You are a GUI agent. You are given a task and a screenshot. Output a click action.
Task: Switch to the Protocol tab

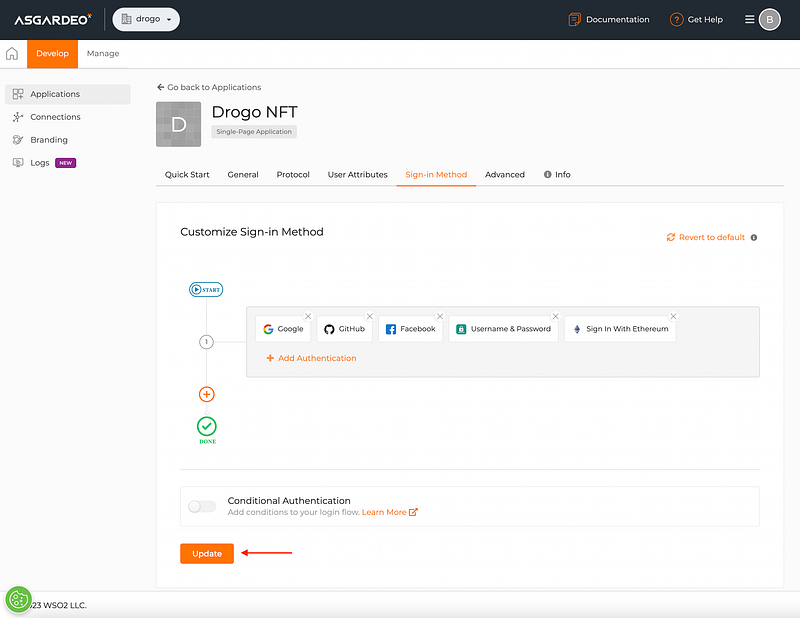pyautogui.click(x=293, y=175)
